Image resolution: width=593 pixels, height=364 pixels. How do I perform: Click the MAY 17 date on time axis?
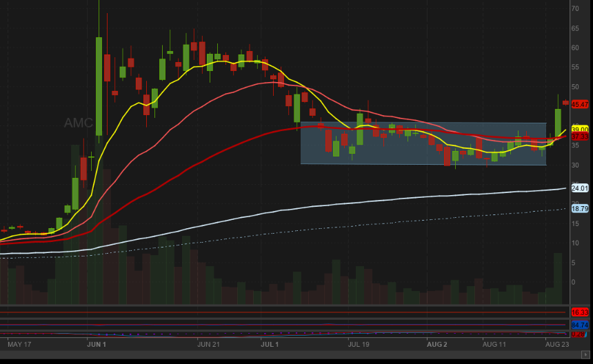pyautogui.click(x=19, y=343)
